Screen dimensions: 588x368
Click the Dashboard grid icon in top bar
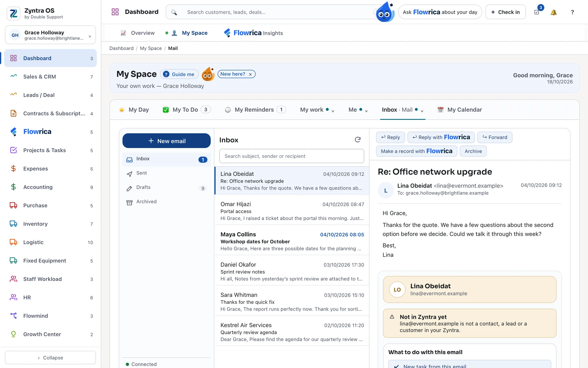tap(115, 12)
